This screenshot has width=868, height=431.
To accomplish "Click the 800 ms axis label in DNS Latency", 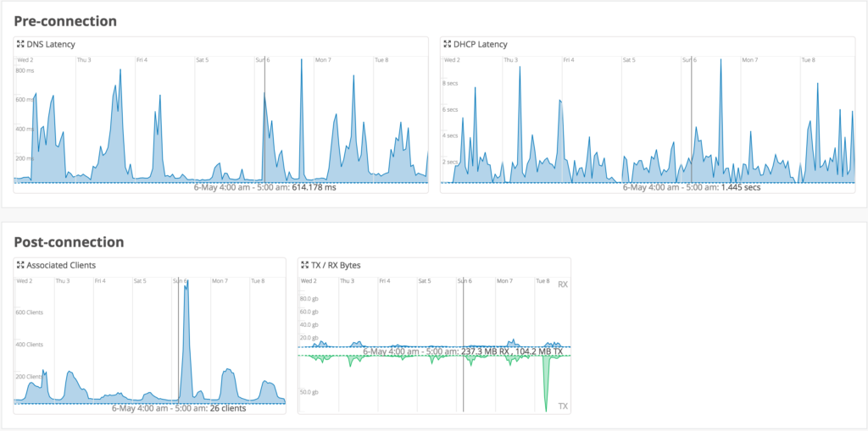I will click(24, 70).
